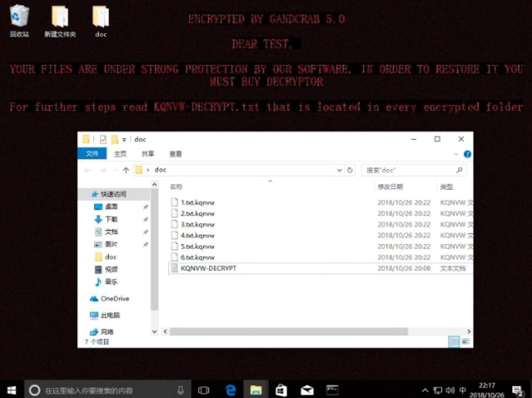Open Task View from the taskbar
Image resolution: width=532 pixels, height=398 pixels.
coord(204,391)
